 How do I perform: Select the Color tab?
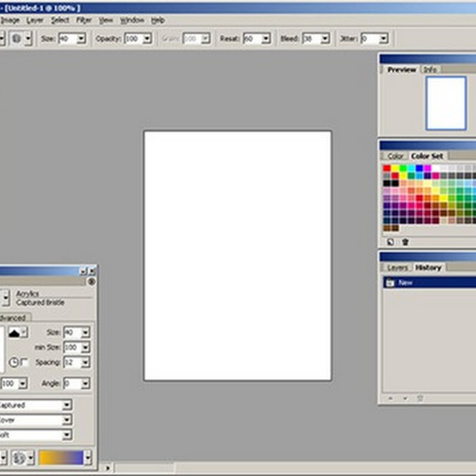(395, 156)
